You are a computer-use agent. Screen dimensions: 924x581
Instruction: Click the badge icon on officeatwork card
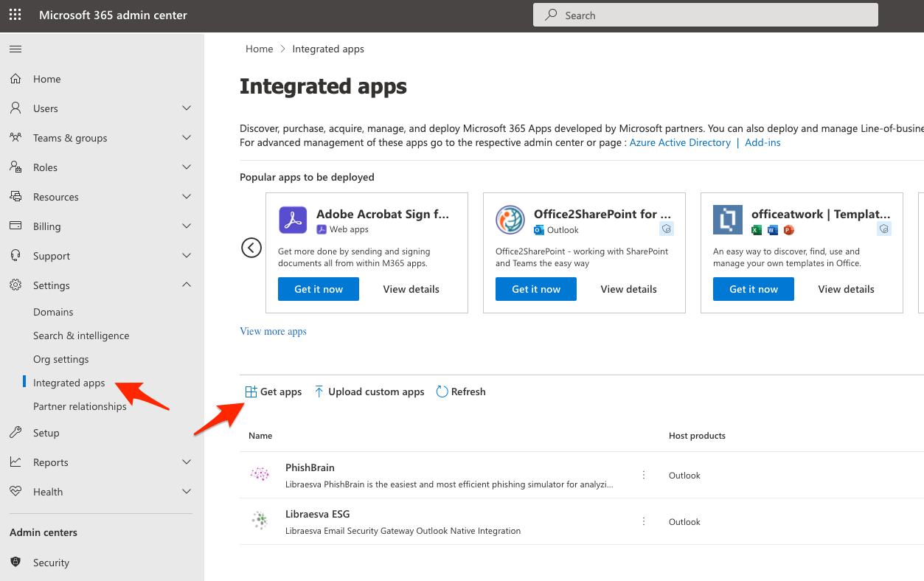coord(884,229)
